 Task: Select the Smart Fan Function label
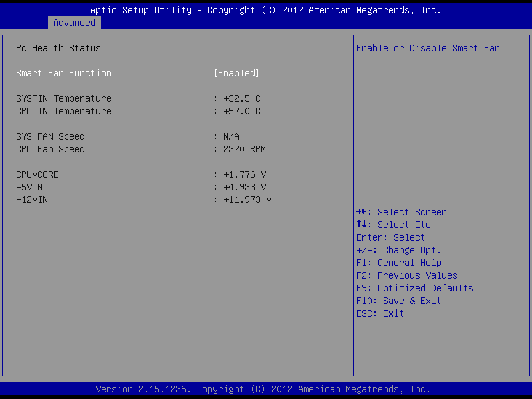pyautogui.click(x=64, y=73)
